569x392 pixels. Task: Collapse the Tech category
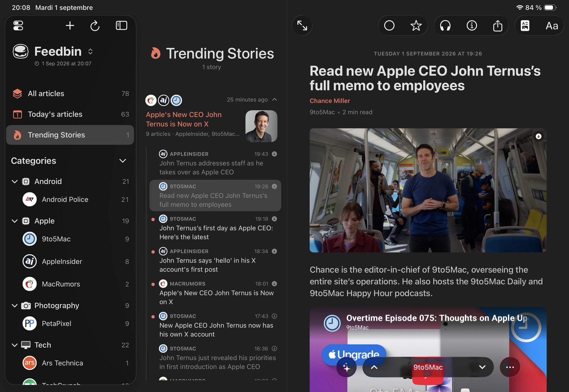pos(14,345)
